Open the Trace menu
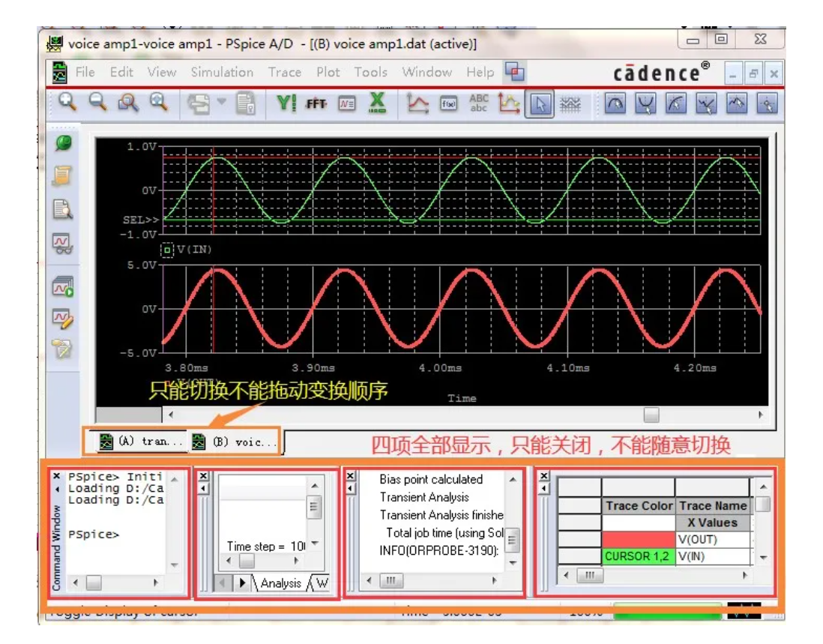Screen dimensions: 823x644 285,72
